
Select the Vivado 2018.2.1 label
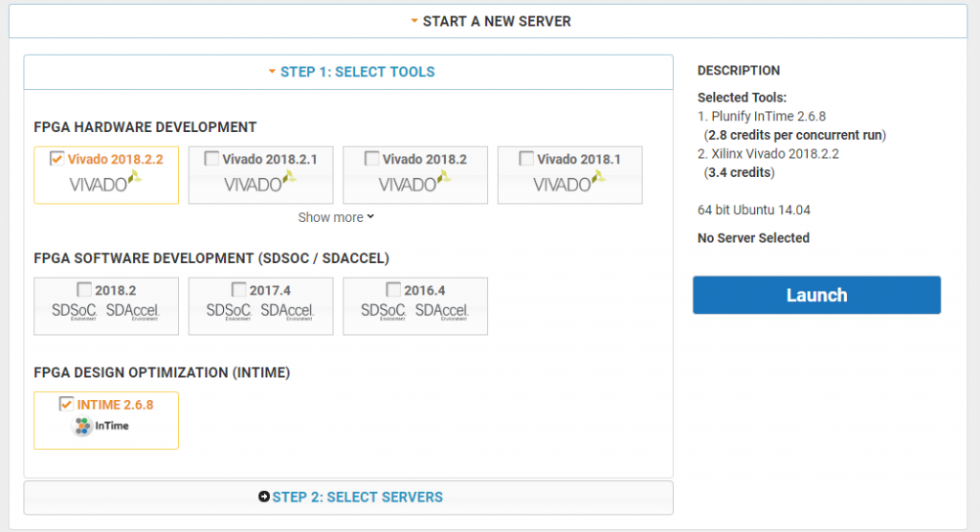(x=270, y=160)
